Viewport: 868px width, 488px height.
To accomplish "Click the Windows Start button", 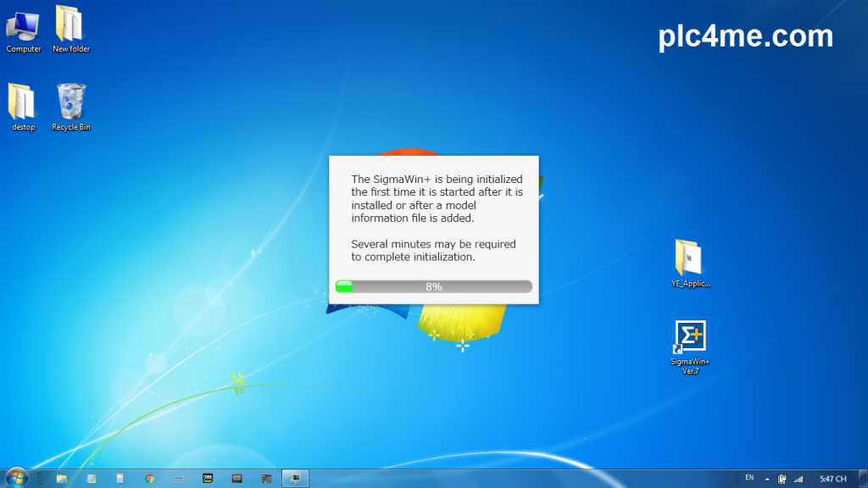I will click(16, 478).
